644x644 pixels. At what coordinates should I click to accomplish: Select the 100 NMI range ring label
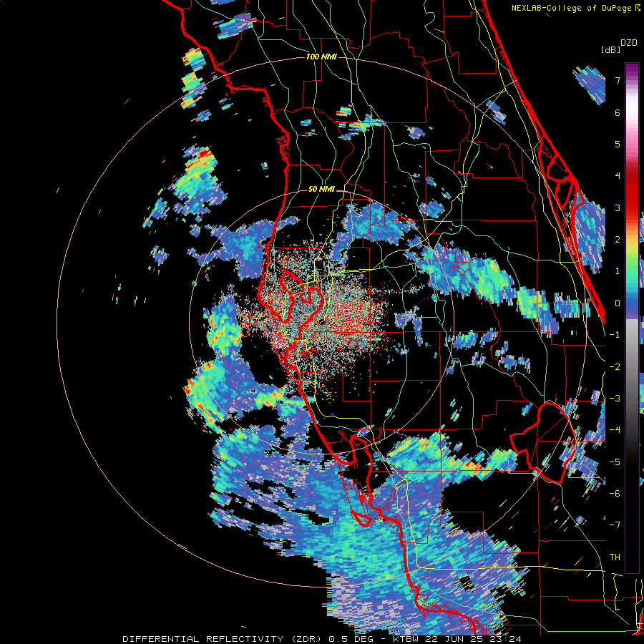tap(321, 57)
